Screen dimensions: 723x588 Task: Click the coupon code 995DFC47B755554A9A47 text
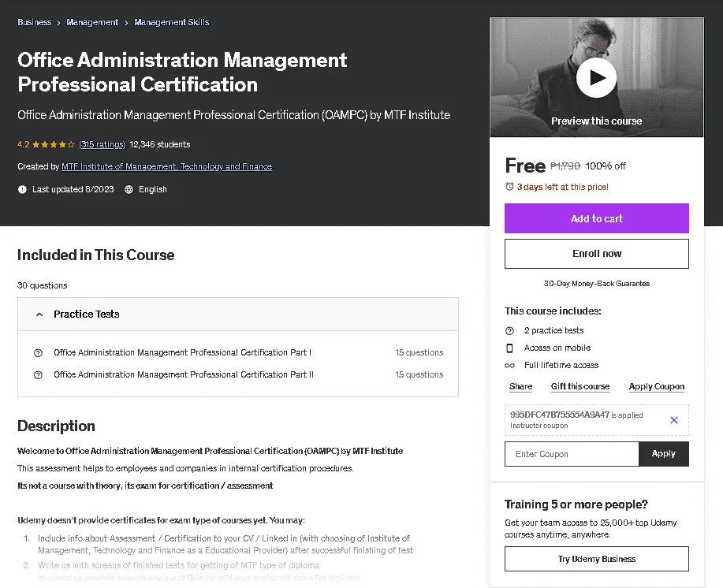pyautogui.click(x=559, y=415)
